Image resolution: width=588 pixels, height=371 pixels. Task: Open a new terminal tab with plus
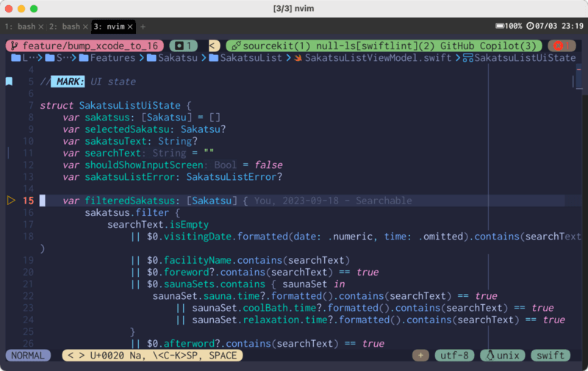coord(143,26)
